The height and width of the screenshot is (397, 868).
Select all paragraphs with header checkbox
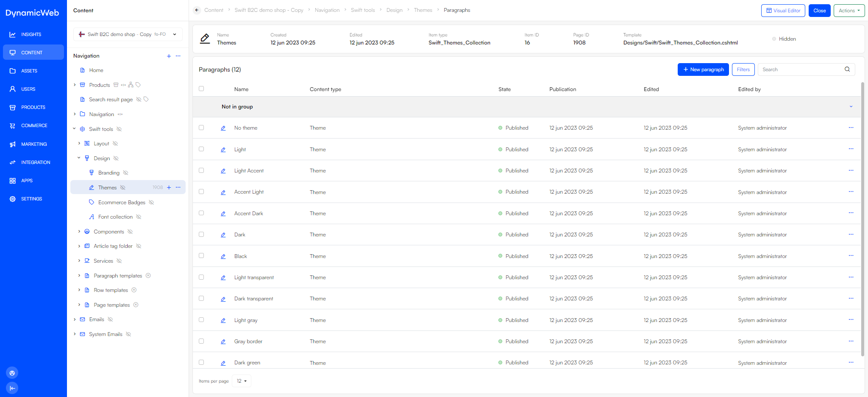tap(201, 89)
